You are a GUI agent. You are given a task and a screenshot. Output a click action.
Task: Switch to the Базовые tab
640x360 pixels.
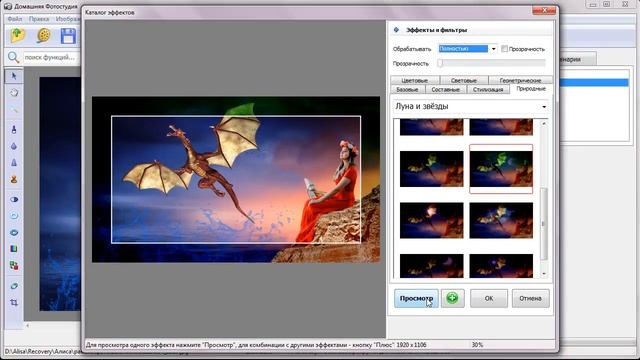pyautogui.click(x=407, y=89)
